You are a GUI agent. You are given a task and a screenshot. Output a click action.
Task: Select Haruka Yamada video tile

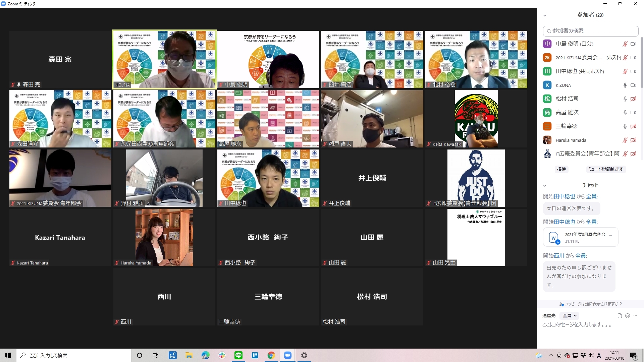pyautogui.click(x=164, y=237)
